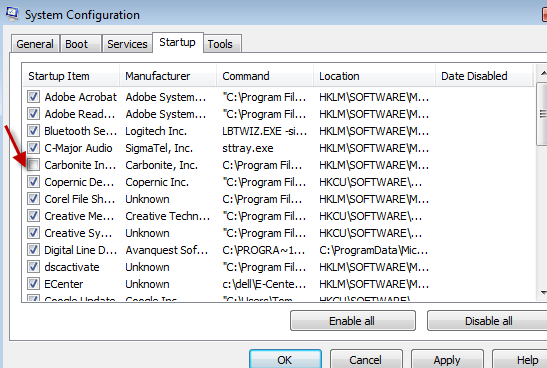This screenshot has width=547, height=368.
Task: Uncheck the Adobe Acrobat startup item
Action: tap(33, 97)
